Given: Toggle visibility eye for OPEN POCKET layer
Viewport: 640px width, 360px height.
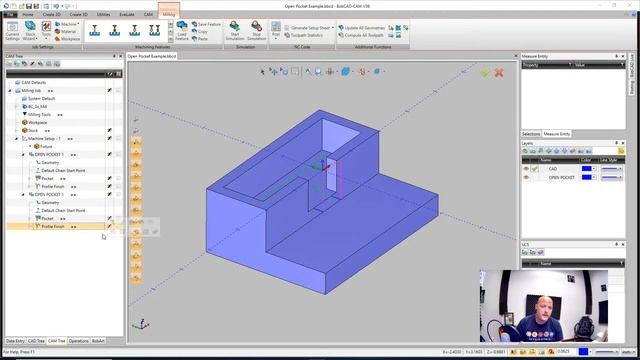Looking at the screenshot, I should [x=526, y=177].
